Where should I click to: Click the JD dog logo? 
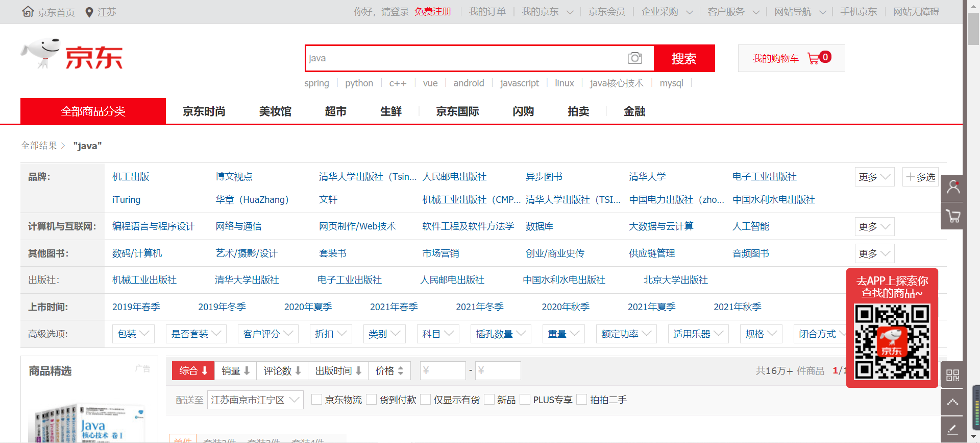tap(41, 53)
